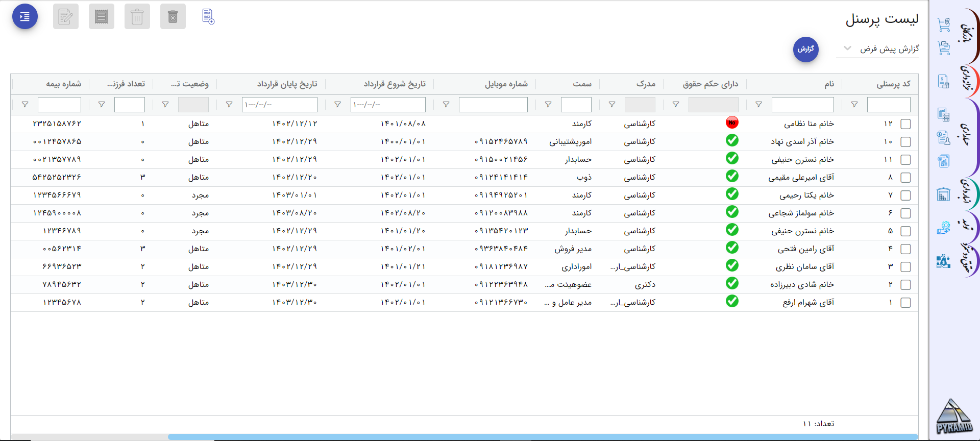Check the box for خانم منا نظامی
980x441 pixels.
tap(905, 124)
